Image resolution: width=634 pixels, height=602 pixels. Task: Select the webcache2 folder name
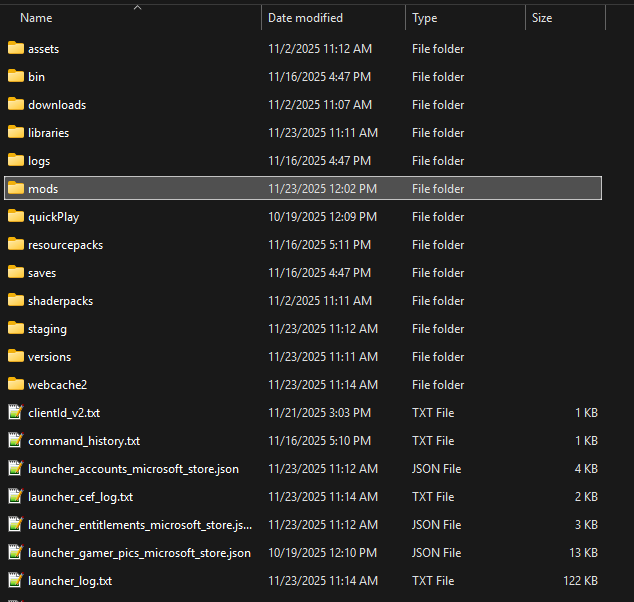coord(57,384)
